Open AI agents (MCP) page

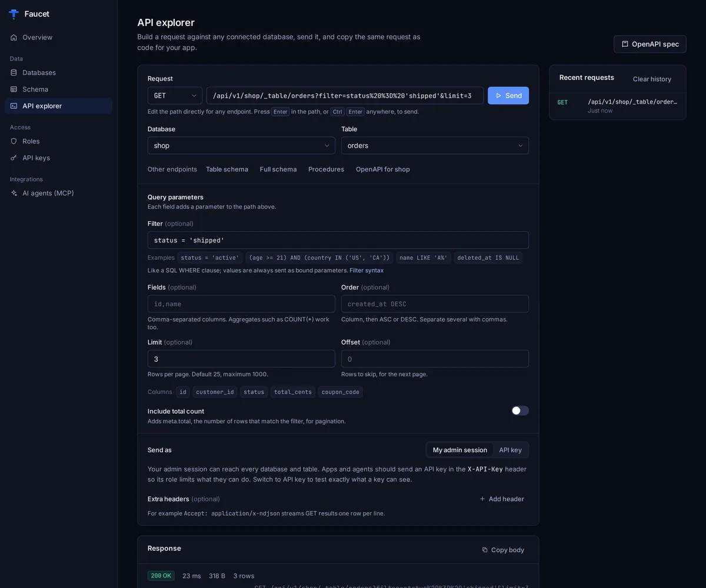coord(58,193)
